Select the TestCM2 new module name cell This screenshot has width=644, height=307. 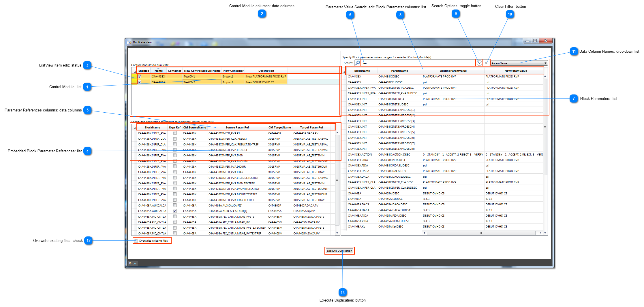(x=202, y=82)
